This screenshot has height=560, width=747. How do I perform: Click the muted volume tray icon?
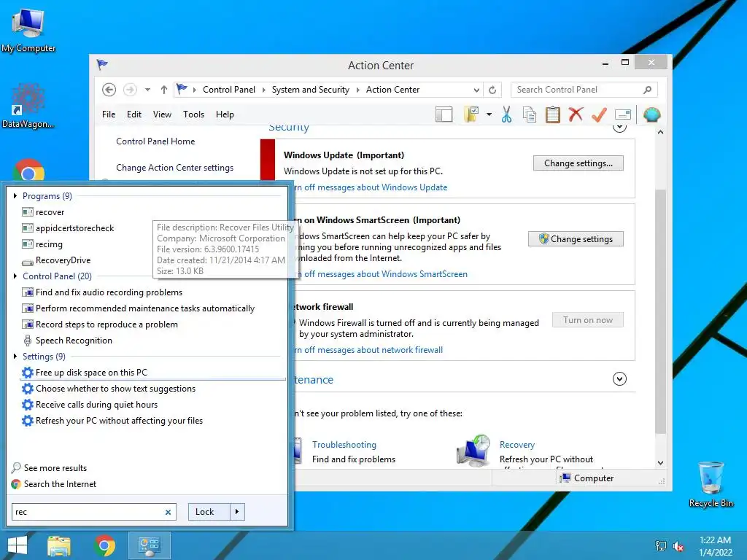[x=678, y=546]
